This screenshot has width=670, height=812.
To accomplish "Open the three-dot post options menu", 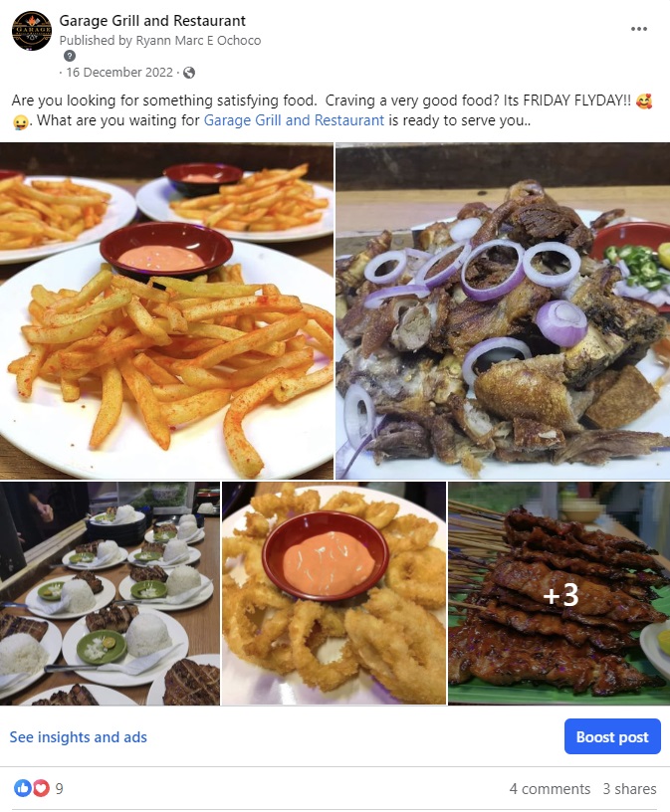I will pos(638,29).
